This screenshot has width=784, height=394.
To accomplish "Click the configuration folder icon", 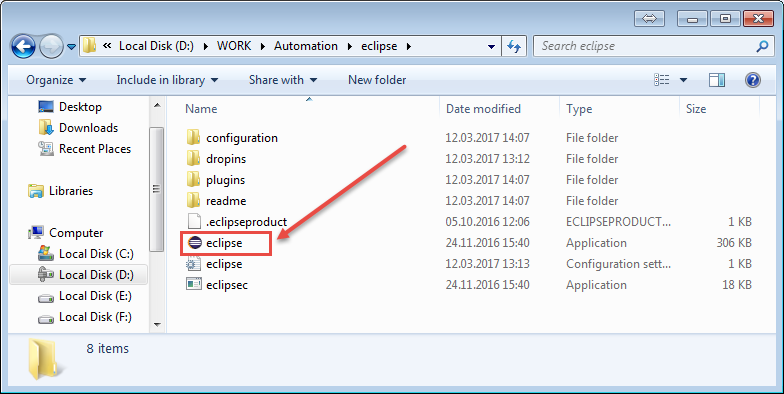I will (193, 138).
